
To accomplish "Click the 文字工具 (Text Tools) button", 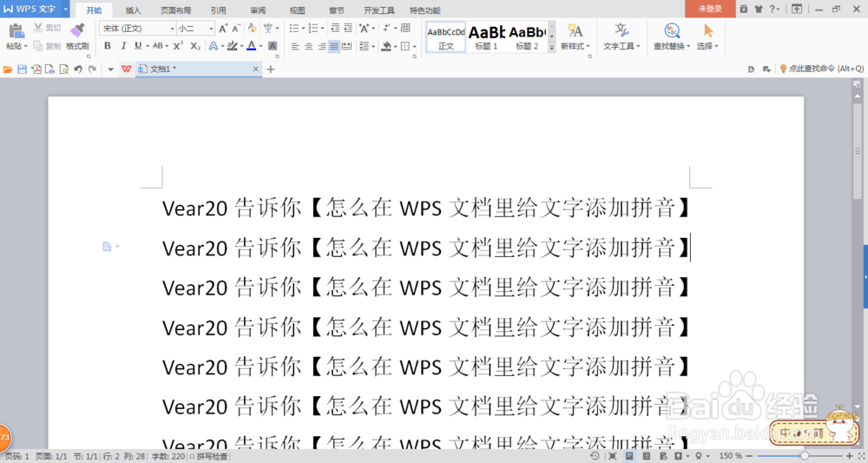I will [x=621, y=36].
